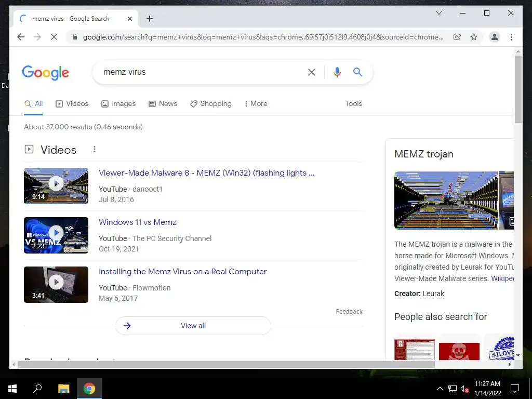This screenshot has height=399, width=532.
Task: Share this page from the address bar
Action: [457, 37]
